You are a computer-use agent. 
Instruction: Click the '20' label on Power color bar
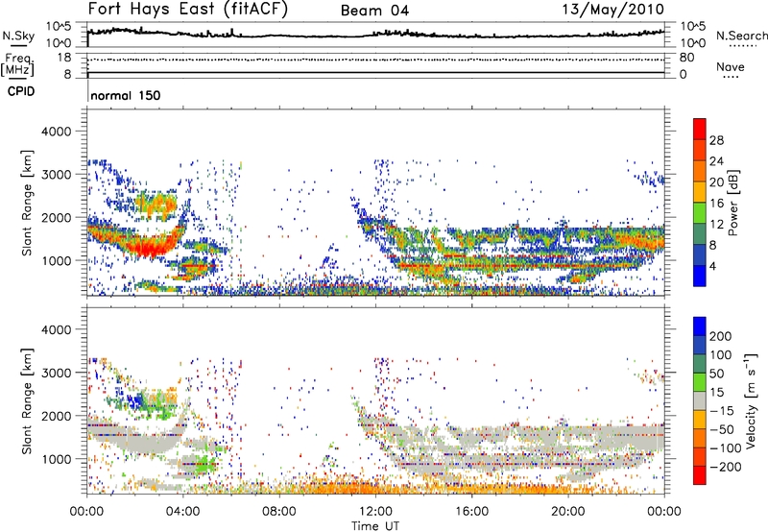716,182
